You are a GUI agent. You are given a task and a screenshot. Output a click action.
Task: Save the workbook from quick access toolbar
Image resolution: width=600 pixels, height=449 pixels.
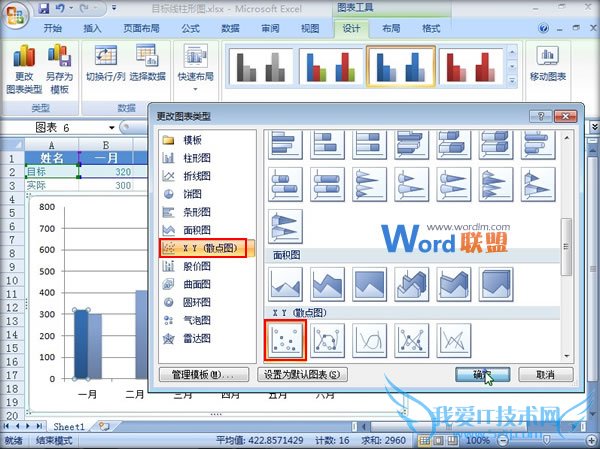(x=44, y=8)
